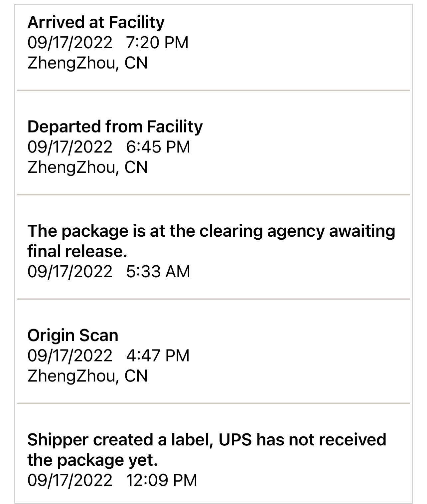Click the date beside 7:20 PM
427x504 pixels.
pyautogui.click(x=70, y=43)
